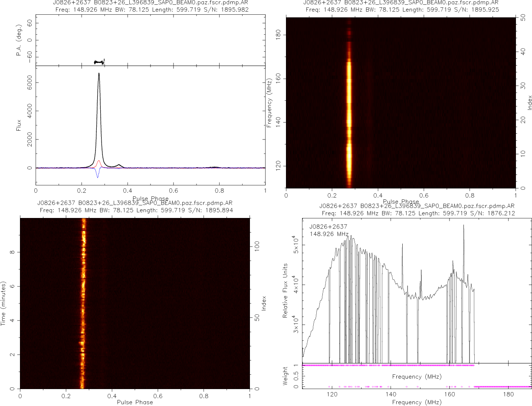Click the "Pulse Phase" label under time-phase plot
532x406 pixels.
pos(135,402)
